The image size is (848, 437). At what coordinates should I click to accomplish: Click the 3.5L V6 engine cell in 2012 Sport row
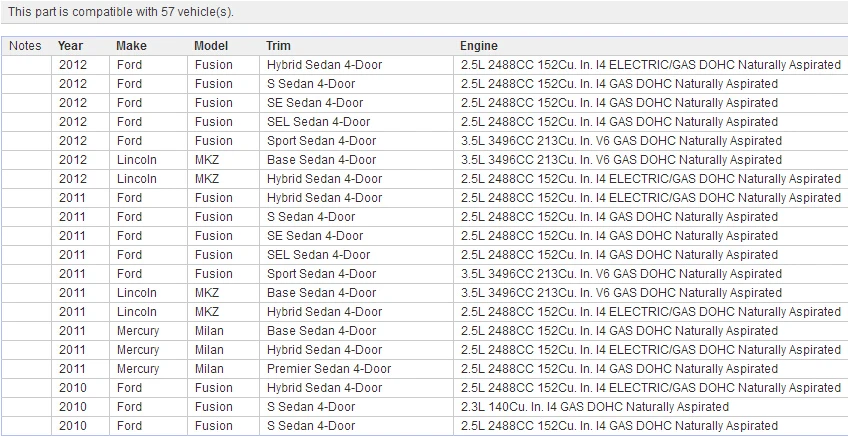tap(621, 141)
